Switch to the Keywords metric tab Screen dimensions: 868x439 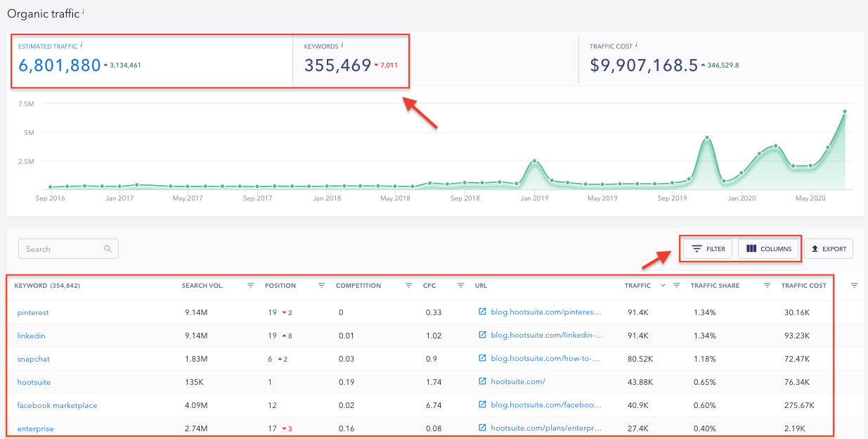pyautogui.click(x=350, y=59)
